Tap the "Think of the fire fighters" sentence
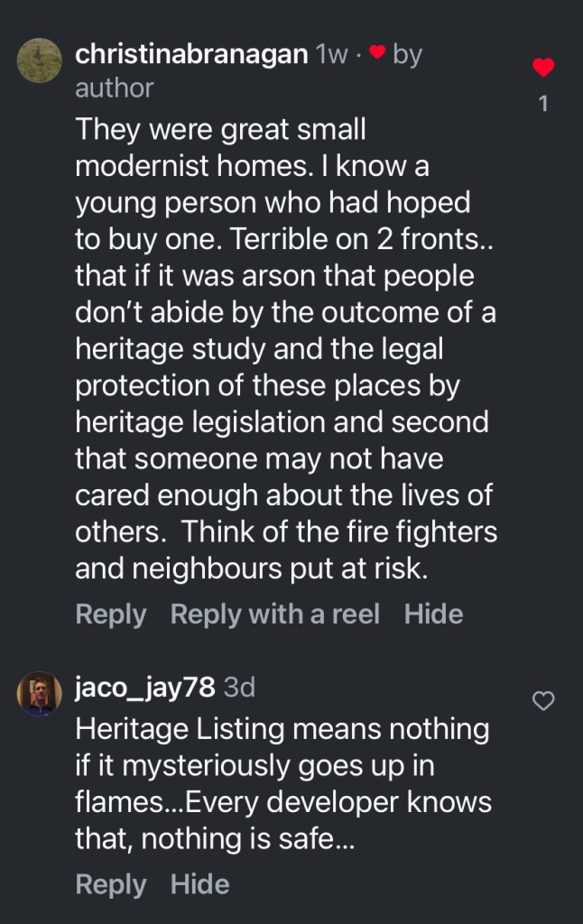This screenshot has width=583, height=924. [339, 532]
